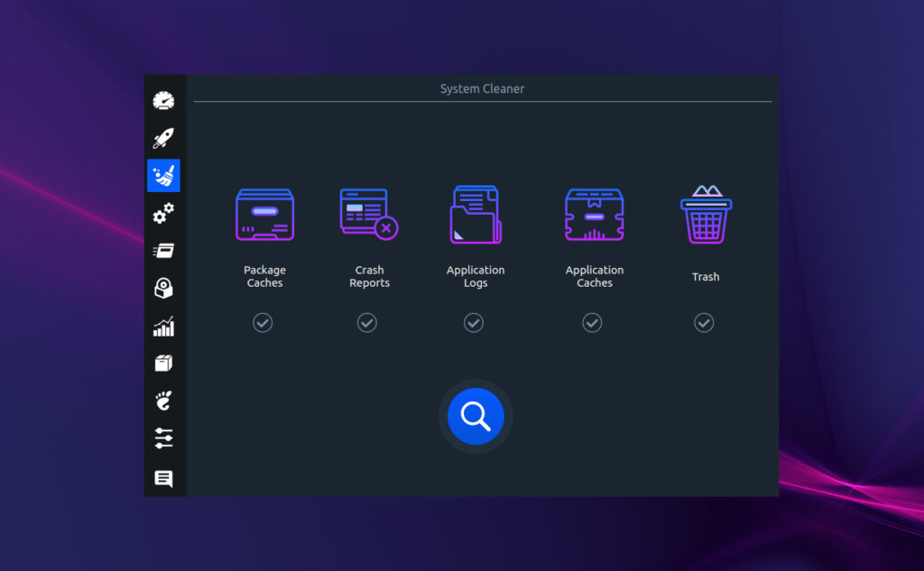The width and height of the screenshot is (924, 571).
Task: Open the feedback chat icon
Action: pyautogui.click(x=163, y=479)
